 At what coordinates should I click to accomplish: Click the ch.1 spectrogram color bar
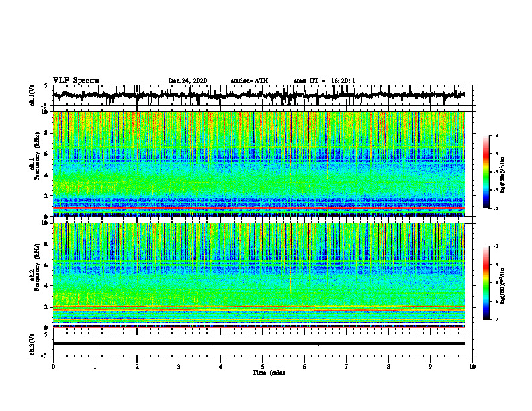(x=486, y=172)
